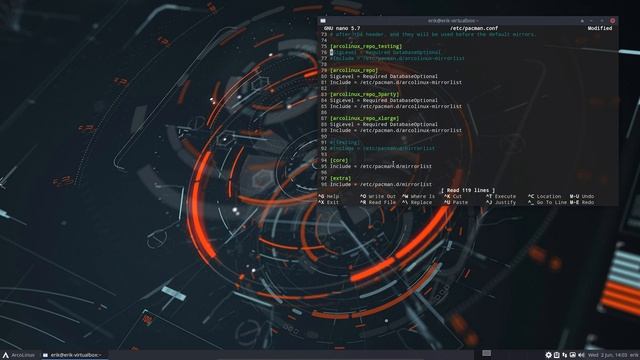Image resolution: width=640 pixels, height=360 pixels.
Task: Click line 88 SigLevel setting
Action: pyautogui.click(x=384, y=124)
